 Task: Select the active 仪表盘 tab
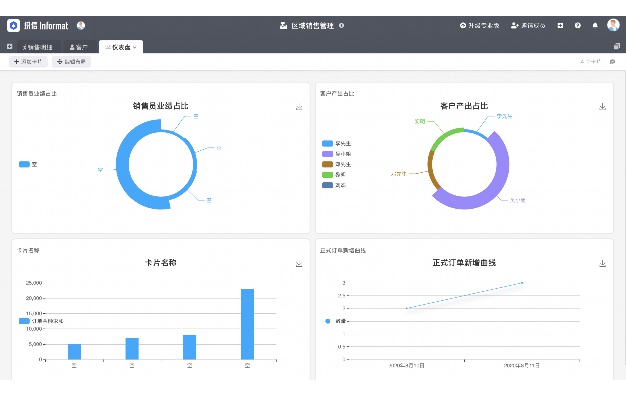(121, 47)
